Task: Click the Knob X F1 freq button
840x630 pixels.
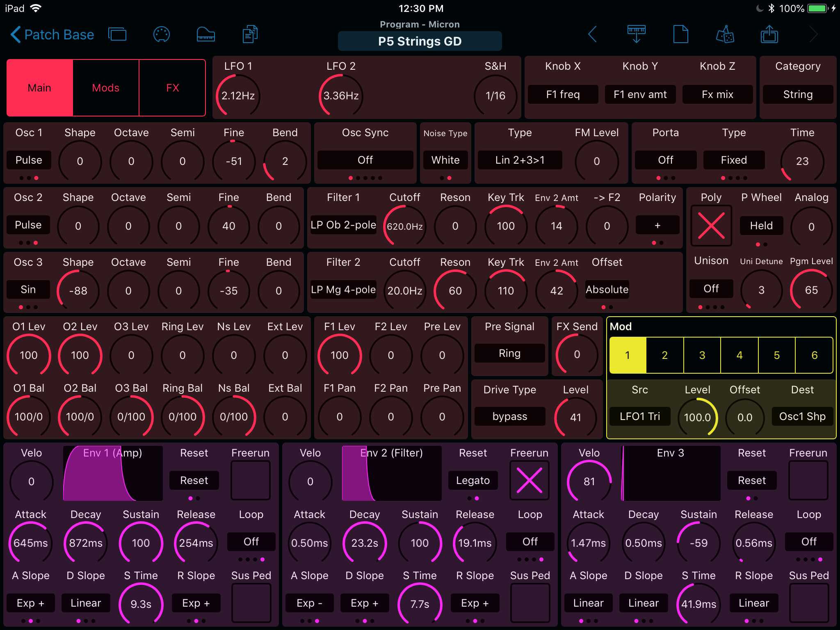Action: 563,95
